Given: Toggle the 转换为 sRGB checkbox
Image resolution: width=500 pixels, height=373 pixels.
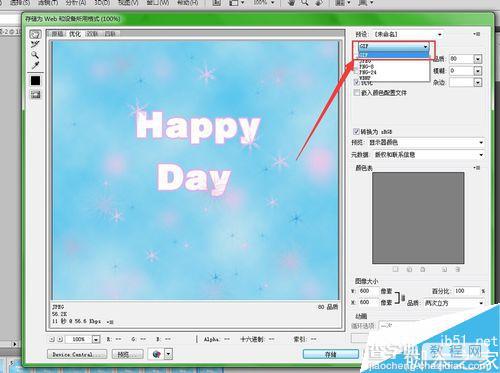Looking at the screenshot, I should tap(356, 131).
